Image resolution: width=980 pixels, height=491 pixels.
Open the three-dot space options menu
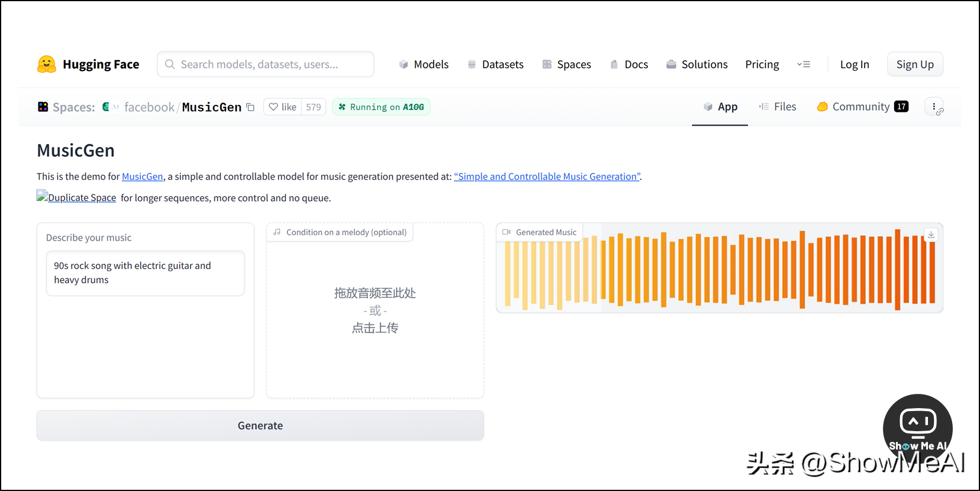click(934, 107)
